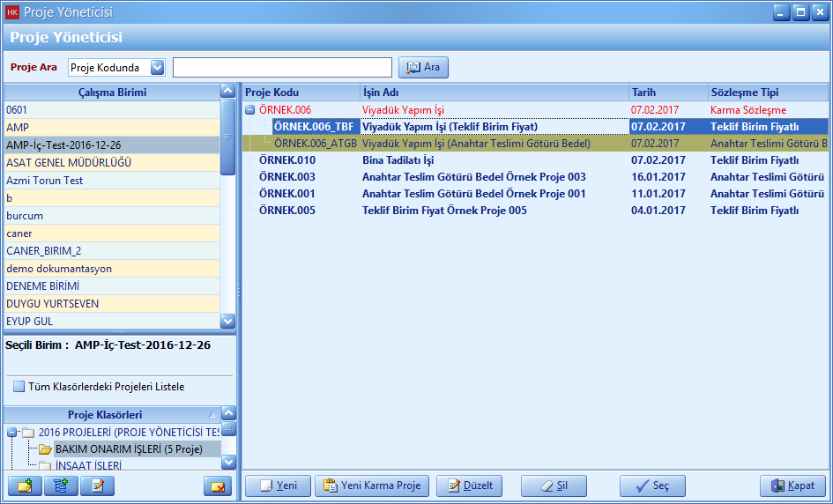Click the Düzelt edit button
Image resolution: width=833 pixels, height=504 pixels.
469,485
